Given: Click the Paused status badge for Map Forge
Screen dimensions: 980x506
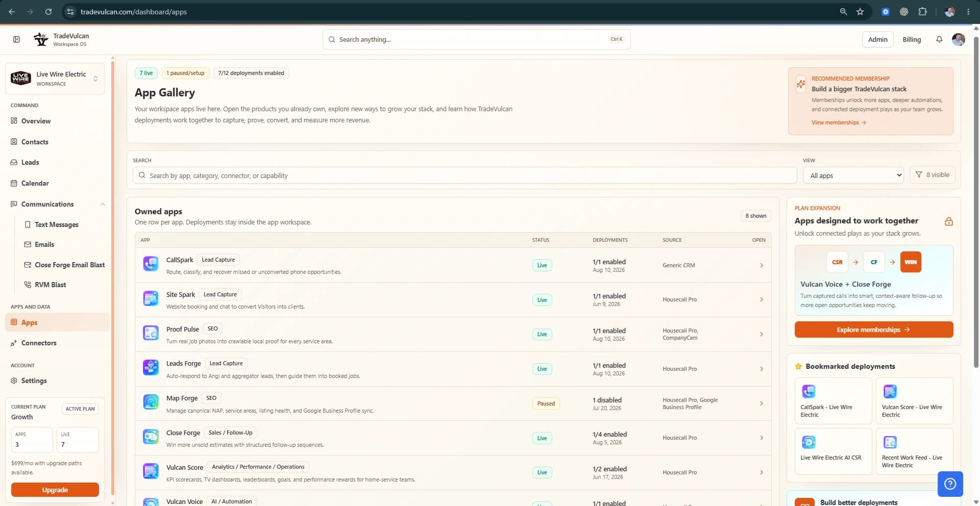Looking at the screenshot, I should click(546, 403).
